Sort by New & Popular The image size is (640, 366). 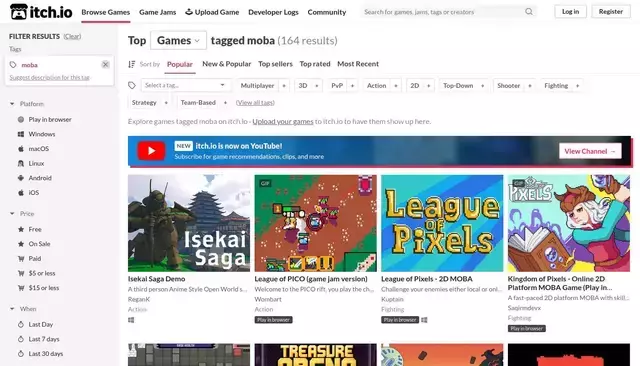(227, 64)
